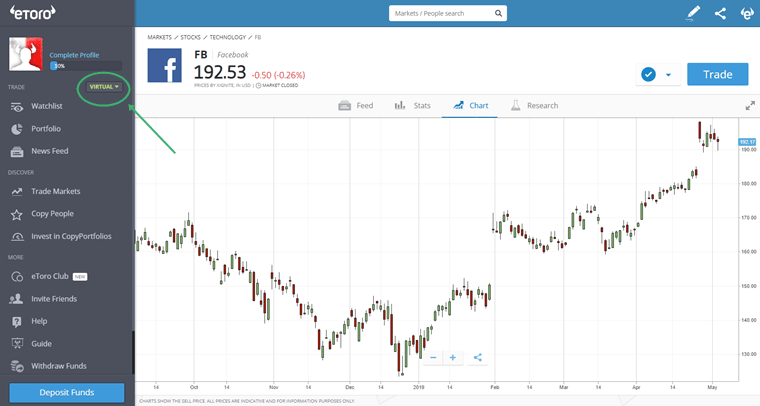Image resolution: width=760 pixels, height=406 pixels.
Task: Click the search magnifier icon
Action: coord(498,13)
